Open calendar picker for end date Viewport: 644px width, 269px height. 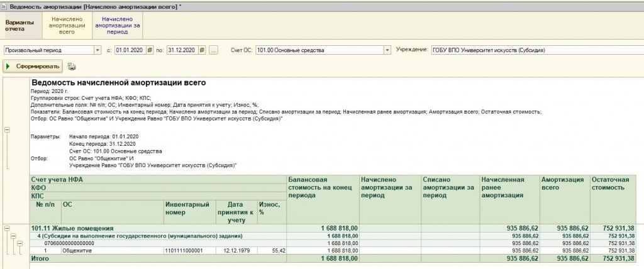203,50
